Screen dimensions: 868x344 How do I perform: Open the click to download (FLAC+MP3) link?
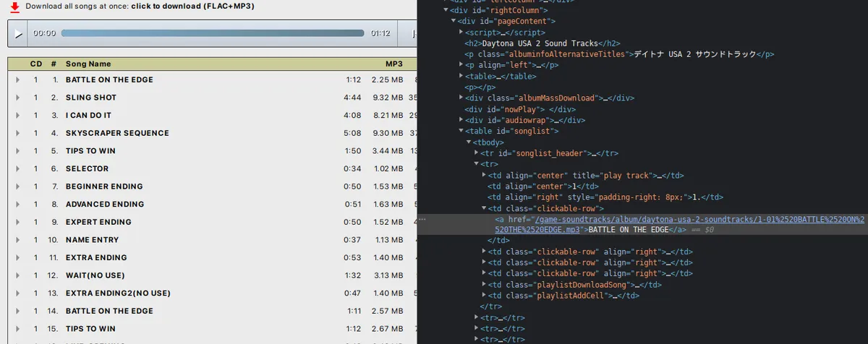[x=192, y=6]
